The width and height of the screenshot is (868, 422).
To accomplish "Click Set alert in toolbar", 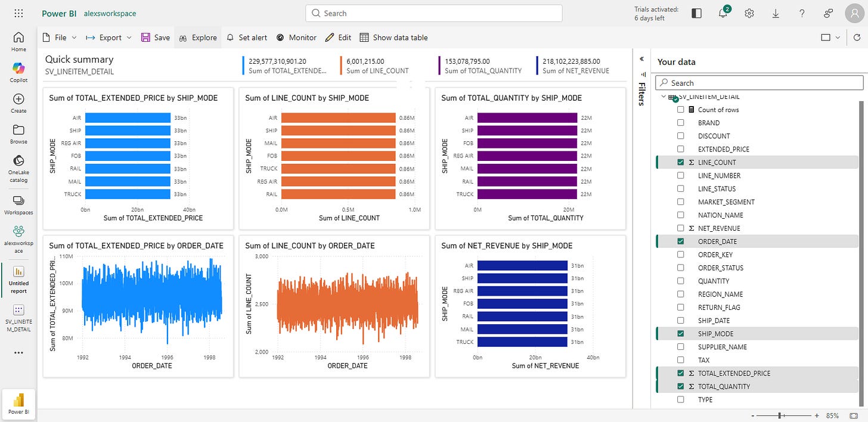I will [x=247, y=37].
